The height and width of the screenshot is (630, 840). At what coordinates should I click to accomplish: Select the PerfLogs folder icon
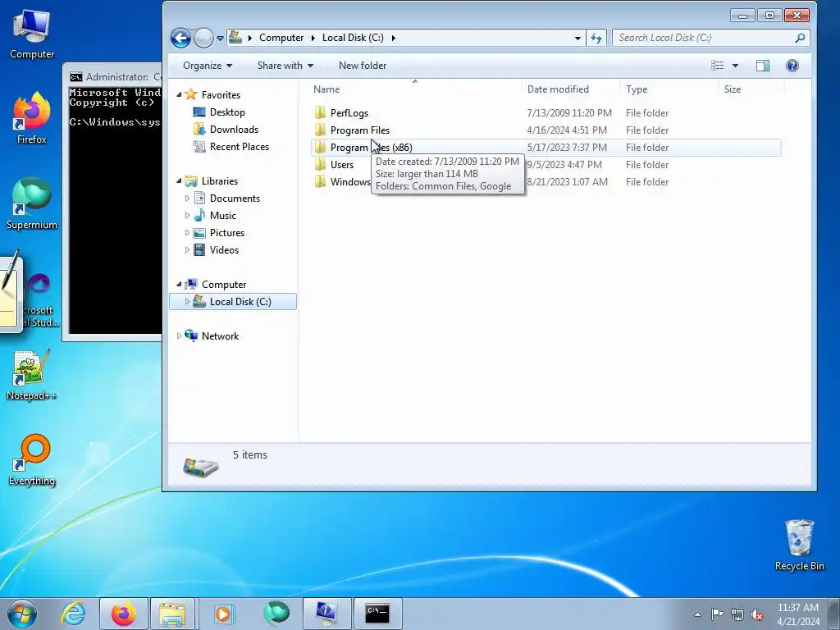(x=321, y=112)
